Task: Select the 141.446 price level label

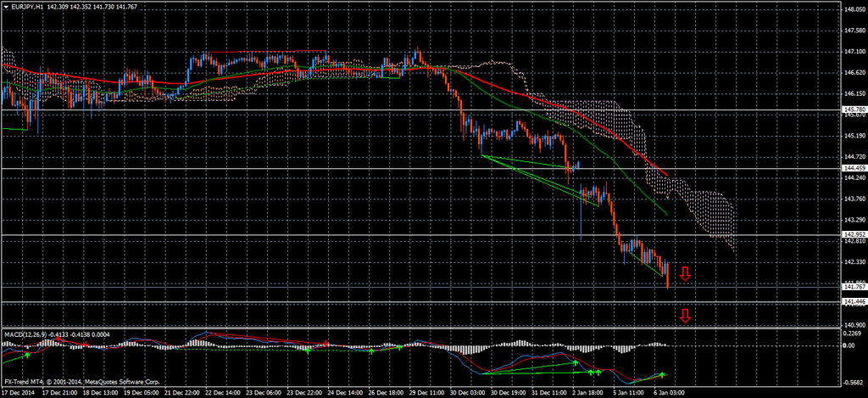Action: click(854, 302)
